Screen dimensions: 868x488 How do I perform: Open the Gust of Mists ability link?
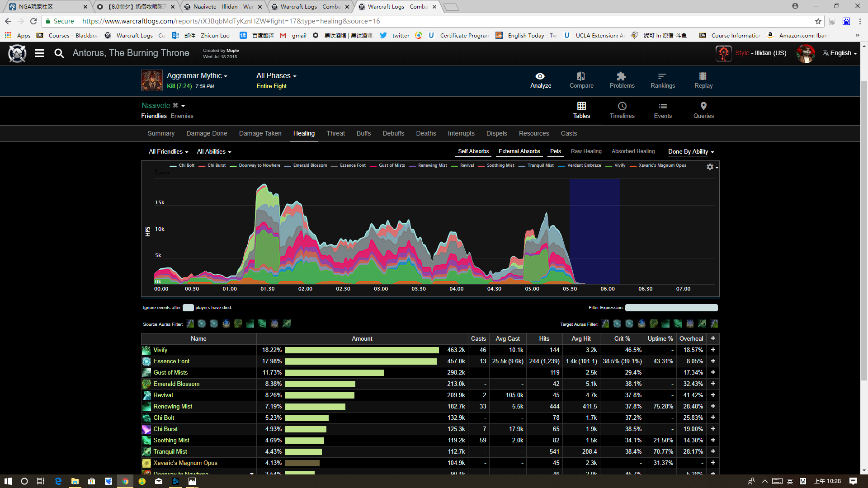(170, 373)
